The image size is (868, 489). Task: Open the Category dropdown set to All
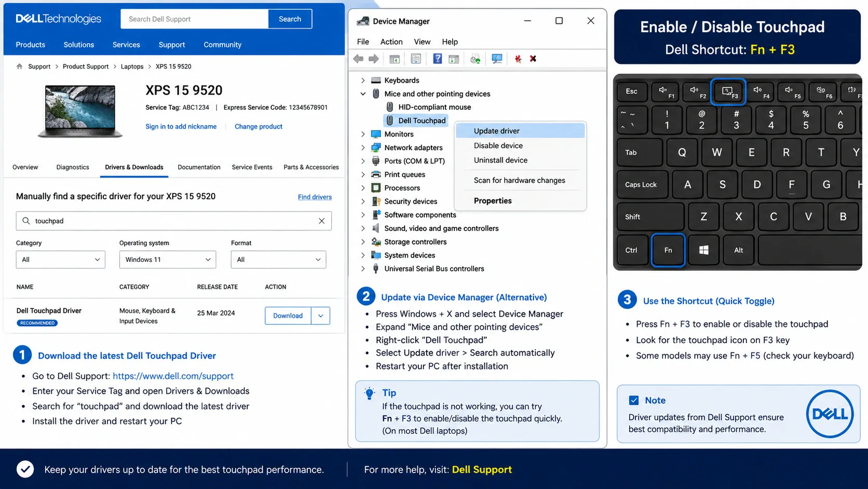(x=61, y=260)
